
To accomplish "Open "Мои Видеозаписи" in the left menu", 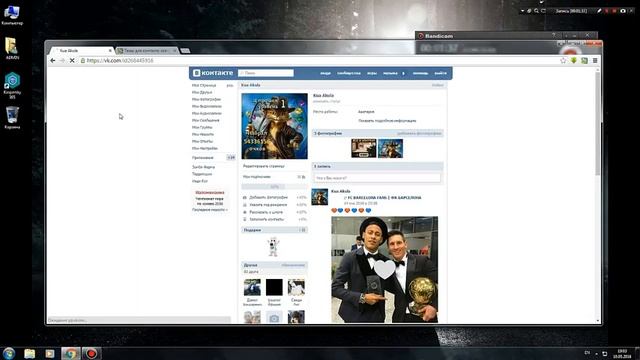I will [207, 106].
